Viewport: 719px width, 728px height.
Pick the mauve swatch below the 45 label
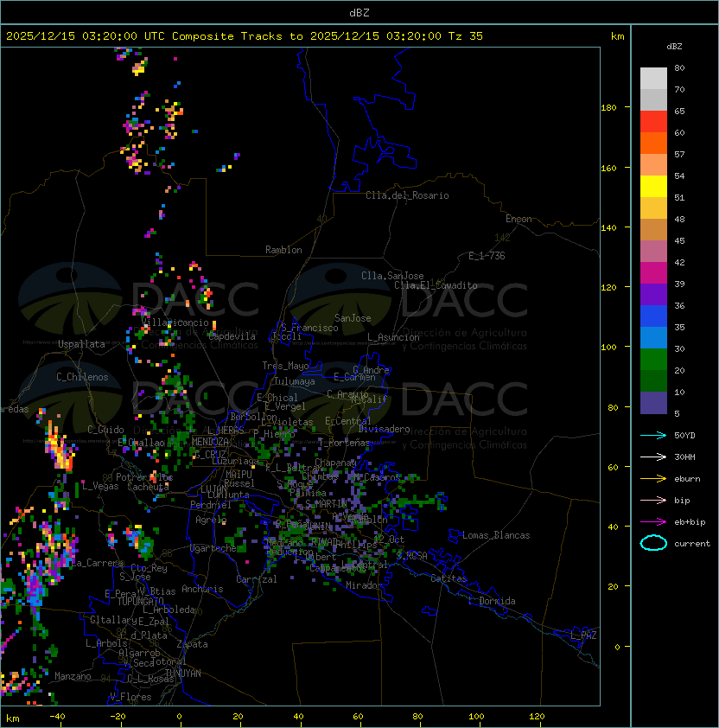[653, 252]
